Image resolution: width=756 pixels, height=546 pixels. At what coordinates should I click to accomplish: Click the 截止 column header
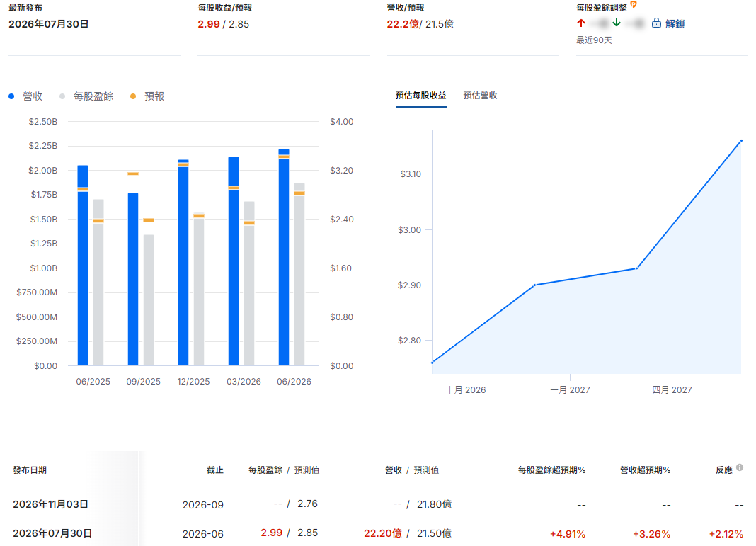click(215, 470)
